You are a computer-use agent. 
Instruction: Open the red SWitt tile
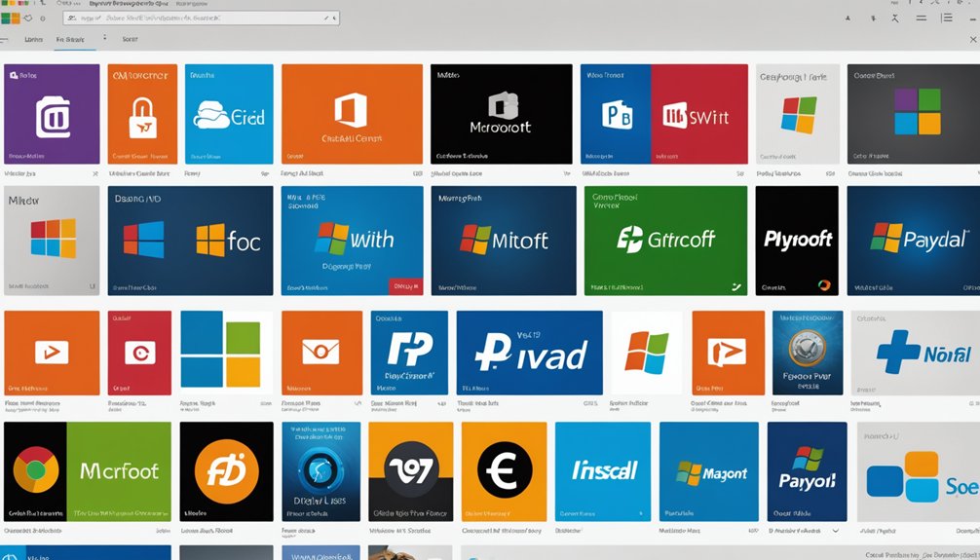tap(699, 114)
